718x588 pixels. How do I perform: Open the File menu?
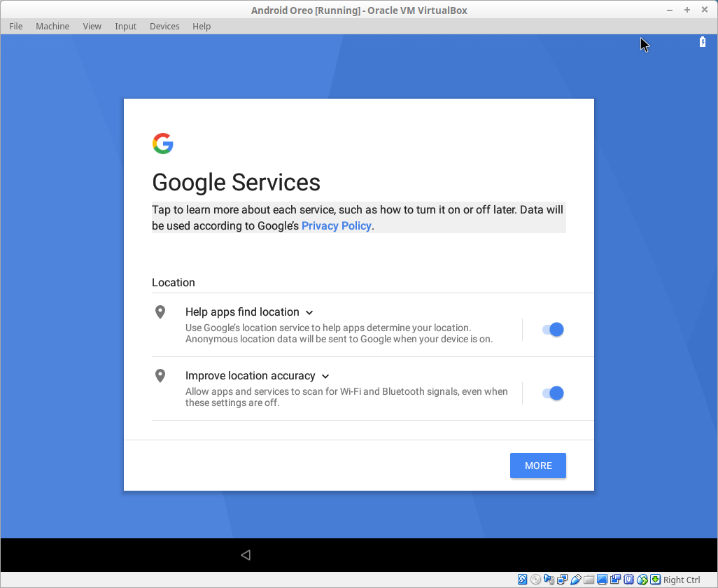15,26
